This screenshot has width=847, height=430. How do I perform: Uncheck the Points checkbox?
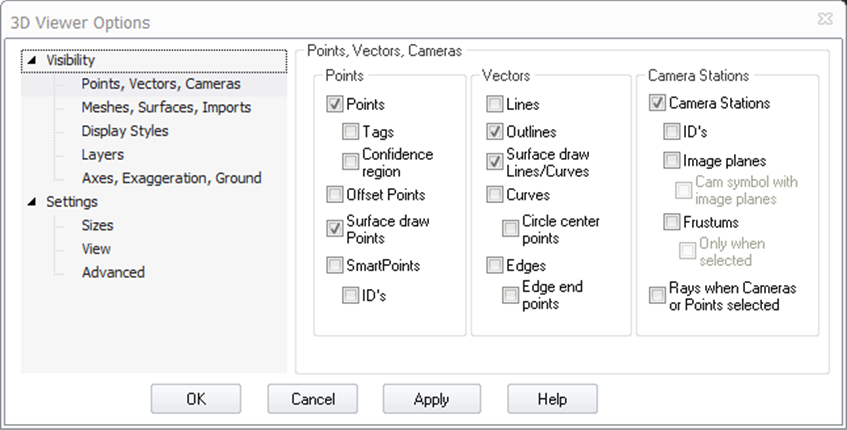tap(334, 104)
